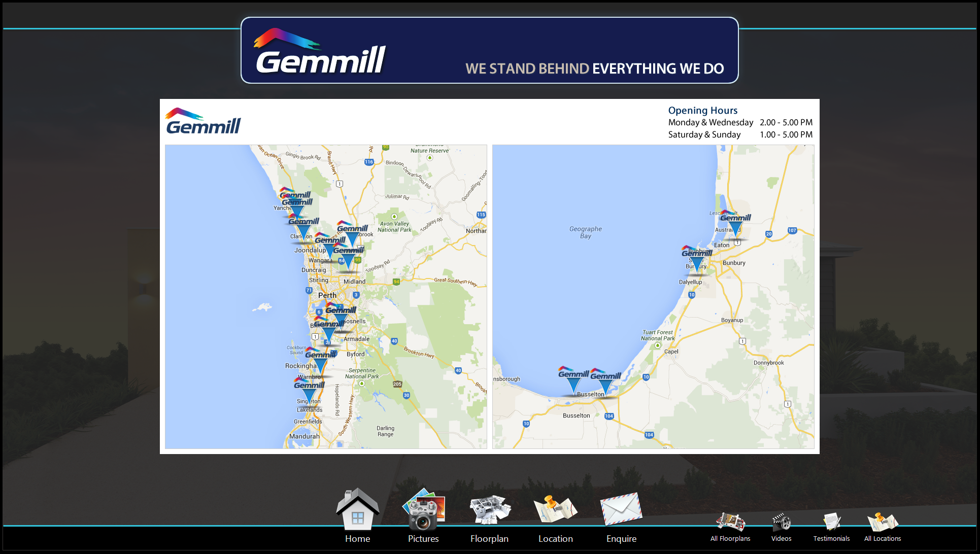Click the Midland label on the map
980x554 pixels.
[x=354, y=282]
